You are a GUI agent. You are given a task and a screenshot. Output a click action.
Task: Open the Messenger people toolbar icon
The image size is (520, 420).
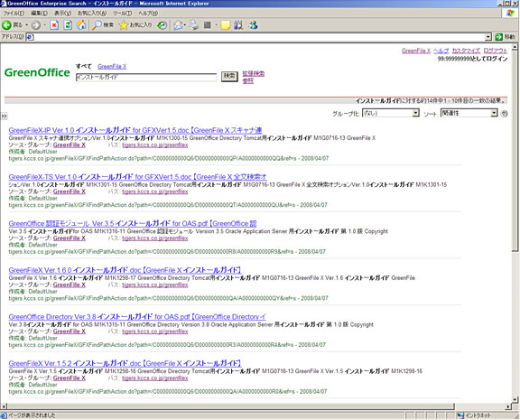click(253, 25)
